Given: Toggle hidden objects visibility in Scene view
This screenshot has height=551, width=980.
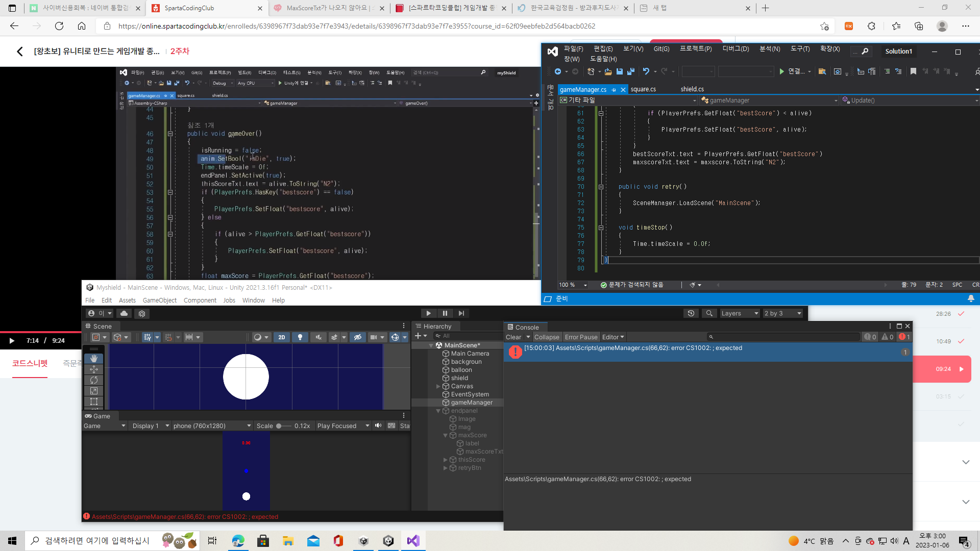Looking at the screenshot, I should pos(358,337).
